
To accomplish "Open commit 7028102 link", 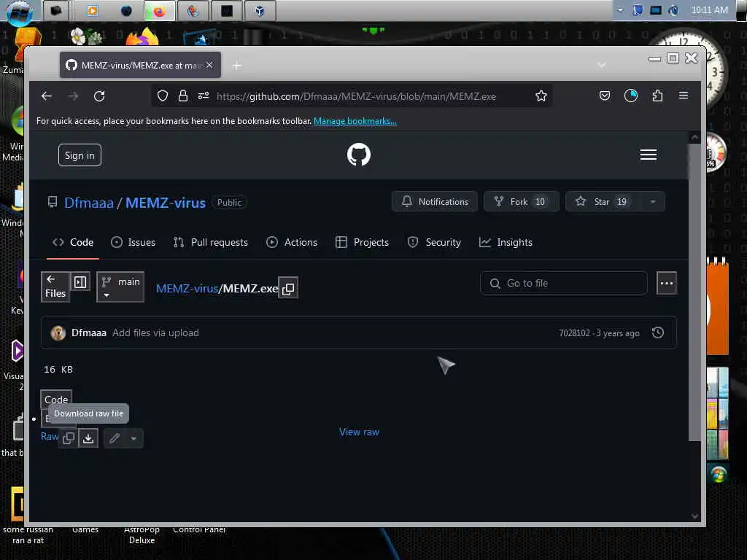I will pyautogui.click(x=574, y=333).
